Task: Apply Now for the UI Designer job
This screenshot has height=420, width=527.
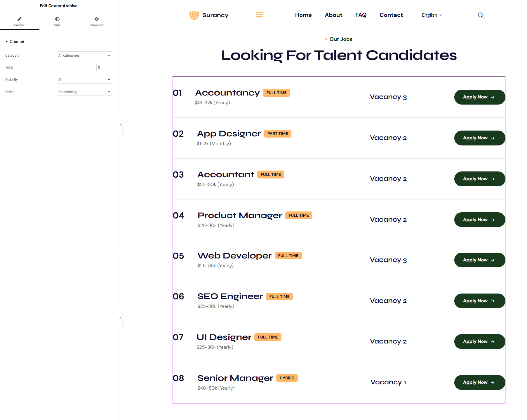Action: coord(480,342)
